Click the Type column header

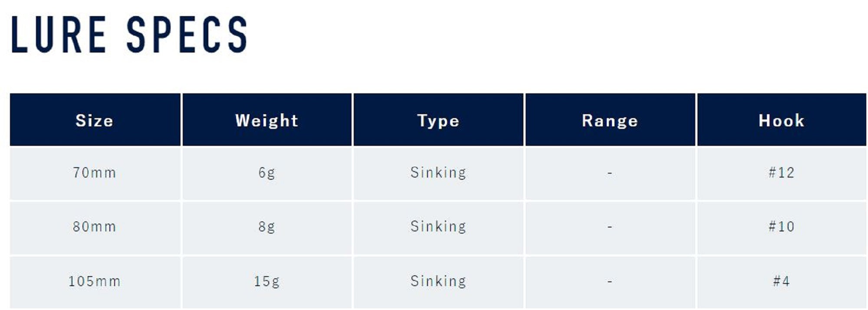pyautogui.click(x=438, y=120)
